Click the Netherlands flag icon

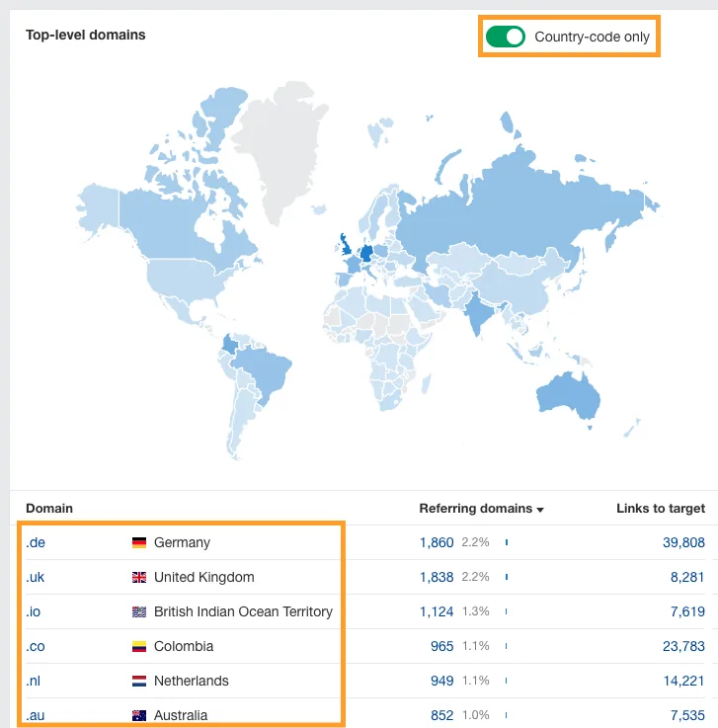139,681
